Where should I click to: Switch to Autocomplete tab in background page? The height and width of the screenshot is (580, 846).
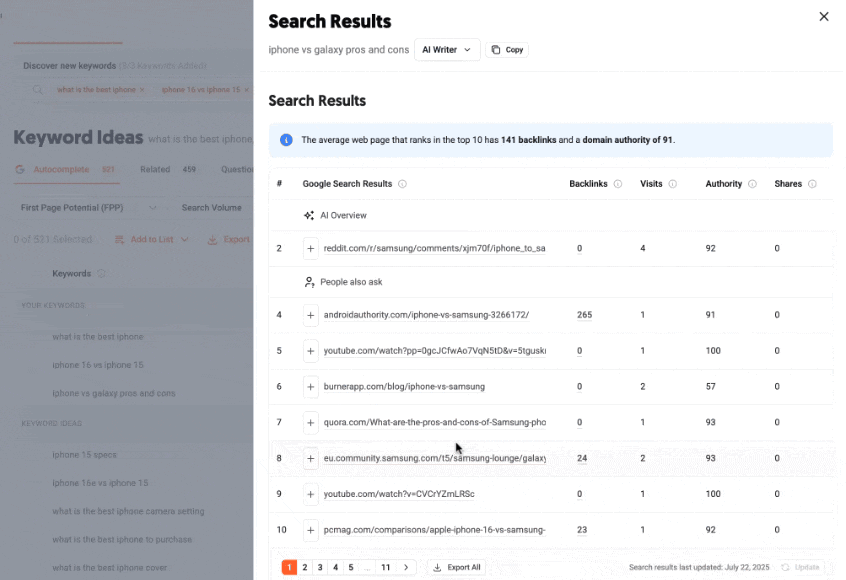65,169
